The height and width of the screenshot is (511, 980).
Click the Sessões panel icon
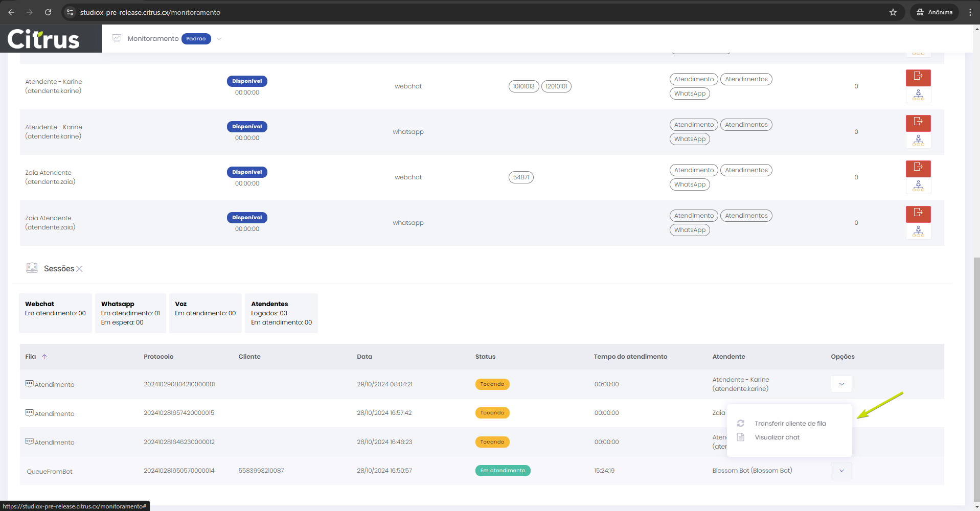point(32,268)
